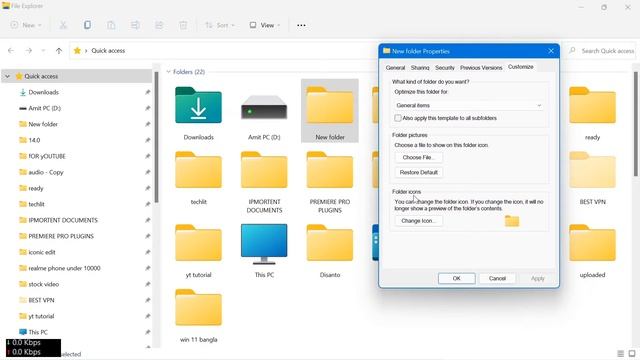Open the three-dot See more menu
The image size is (640, 360).
[301, 25]
